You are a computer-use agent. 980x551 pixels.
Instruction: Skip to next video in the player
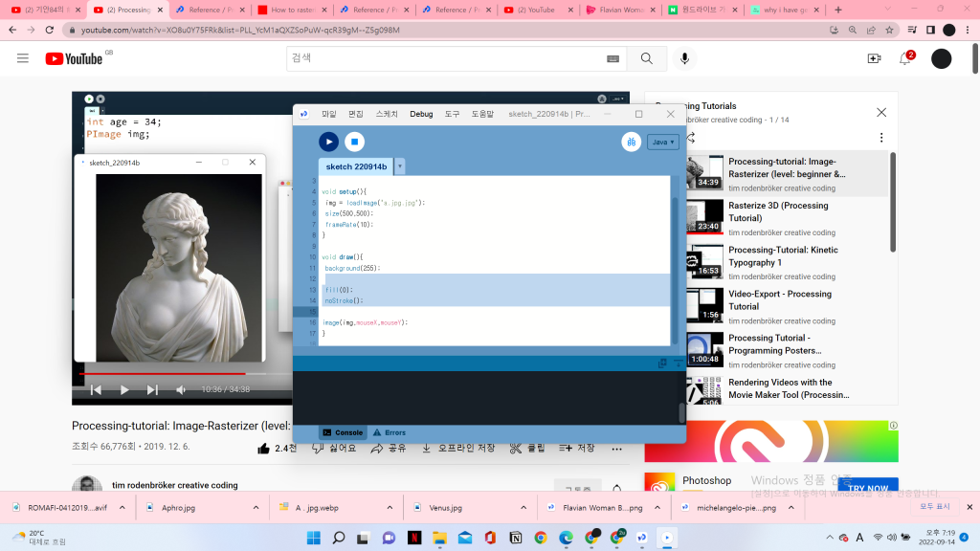point(152,390)
